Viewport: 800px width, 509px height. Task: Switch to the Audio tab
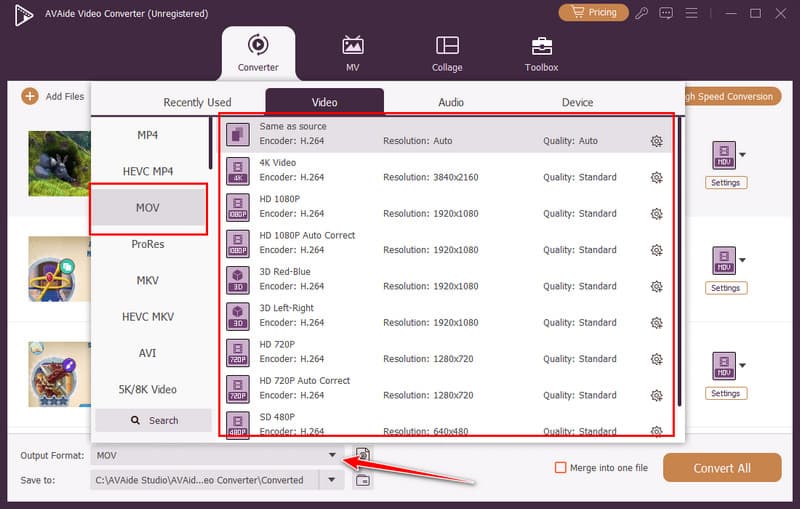tap(451, 102)
